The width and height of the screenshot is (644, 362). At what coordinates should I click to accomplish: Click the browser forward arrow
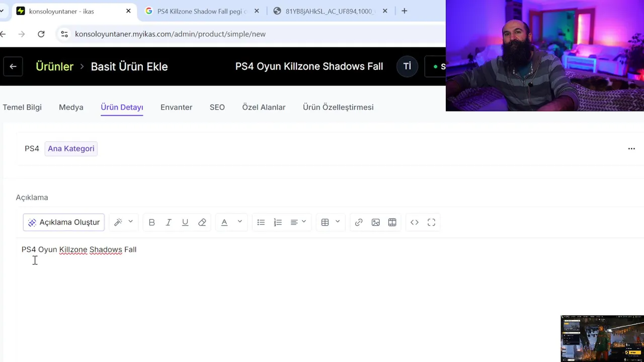coord(21,34)
